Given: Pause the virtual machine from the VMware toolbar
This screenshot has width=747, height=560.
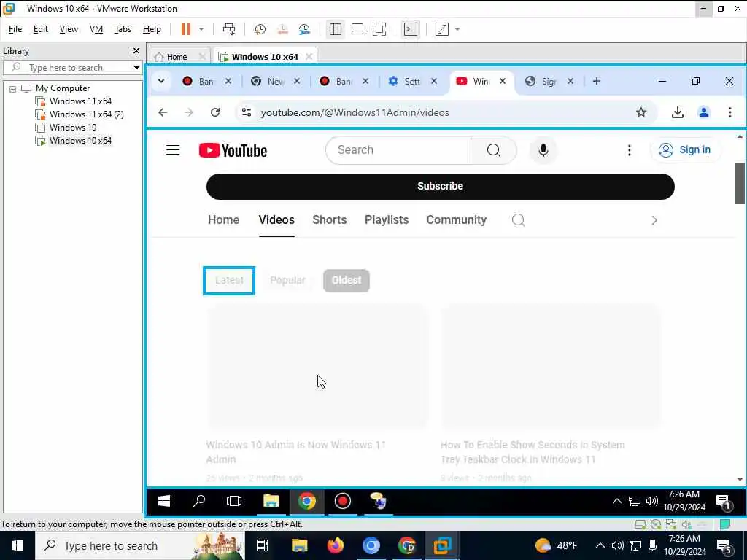Looking at the screenshot, I should pyautogui.click(x=186, y=29).
